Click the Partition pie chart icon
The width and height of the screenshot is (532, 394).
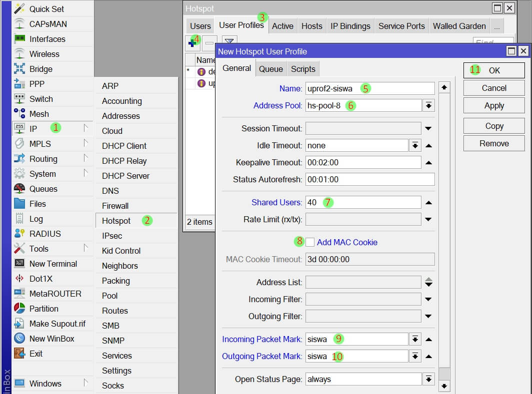pyautogui.click(x=19, y=309)
